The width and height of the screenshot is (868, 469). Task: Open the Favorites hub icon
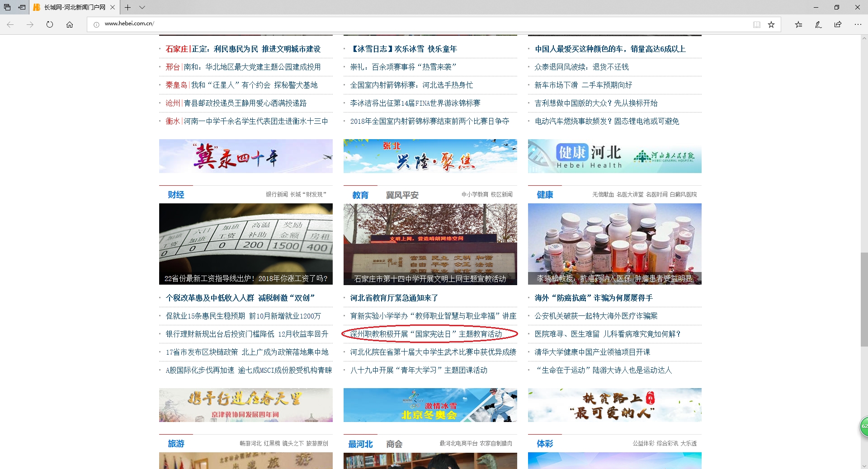(x=798, y=24)
